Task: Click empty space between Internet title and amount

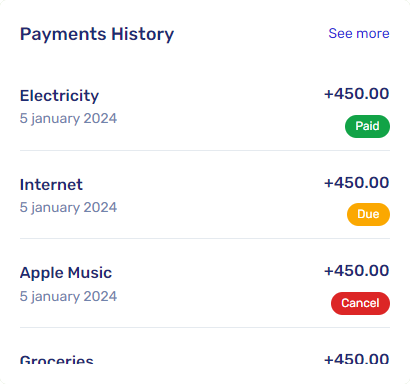Action: (x=203, y=184)
